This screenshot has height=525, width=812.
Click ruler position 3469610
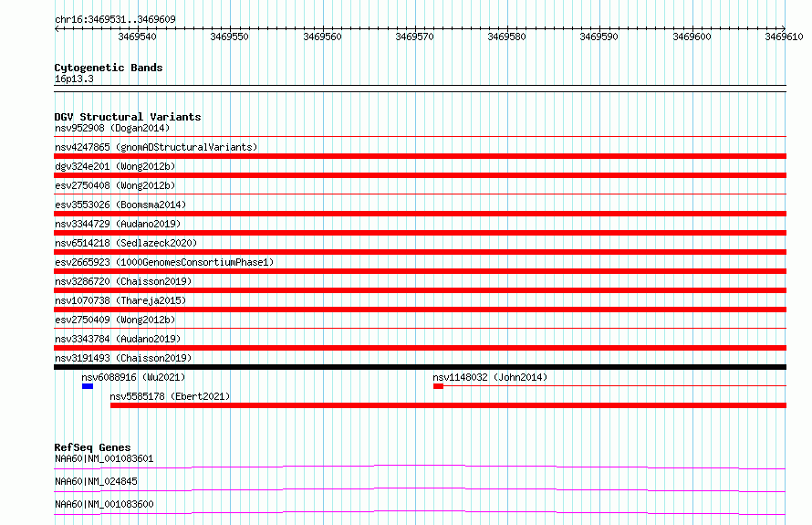coord(784,37)
